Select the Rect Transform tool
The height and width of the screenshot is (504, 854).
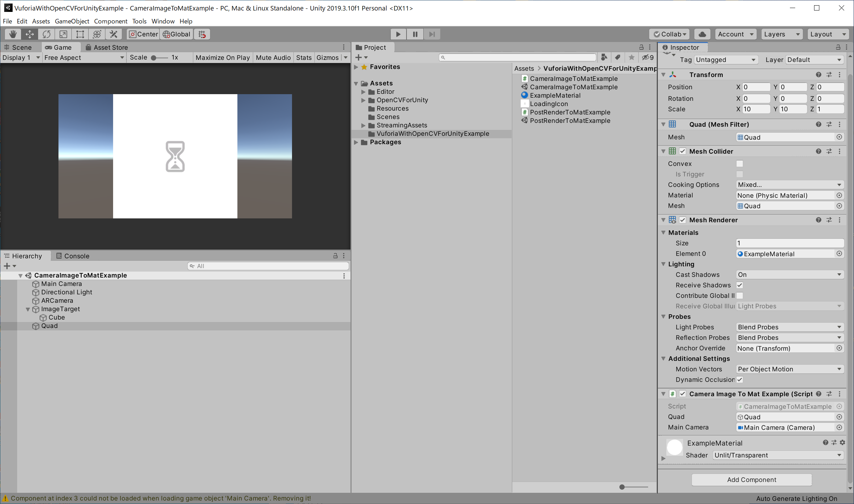pyautogui.click(x=80, y=34)
